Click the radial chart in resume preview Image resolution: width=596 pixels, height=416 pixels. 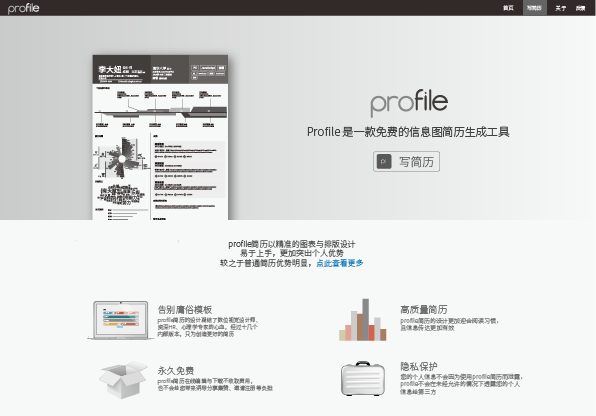pyautogui.click(x=121, y=158)
